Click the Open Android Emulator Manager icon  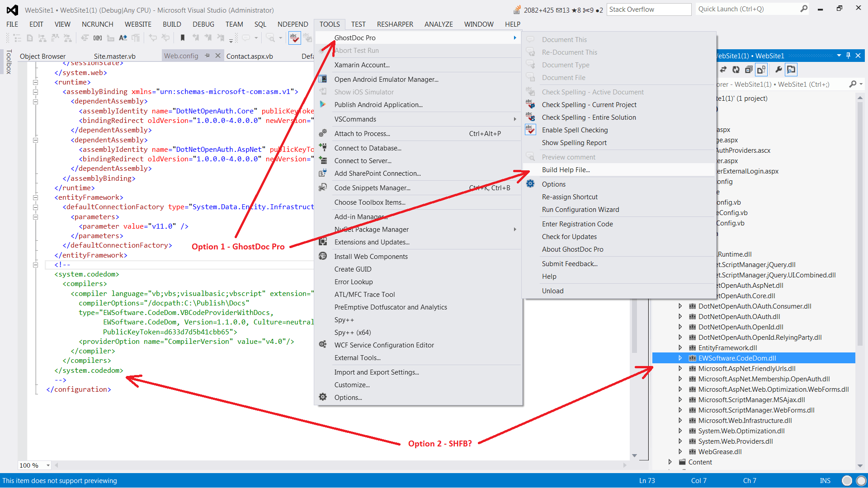point(323,79)
